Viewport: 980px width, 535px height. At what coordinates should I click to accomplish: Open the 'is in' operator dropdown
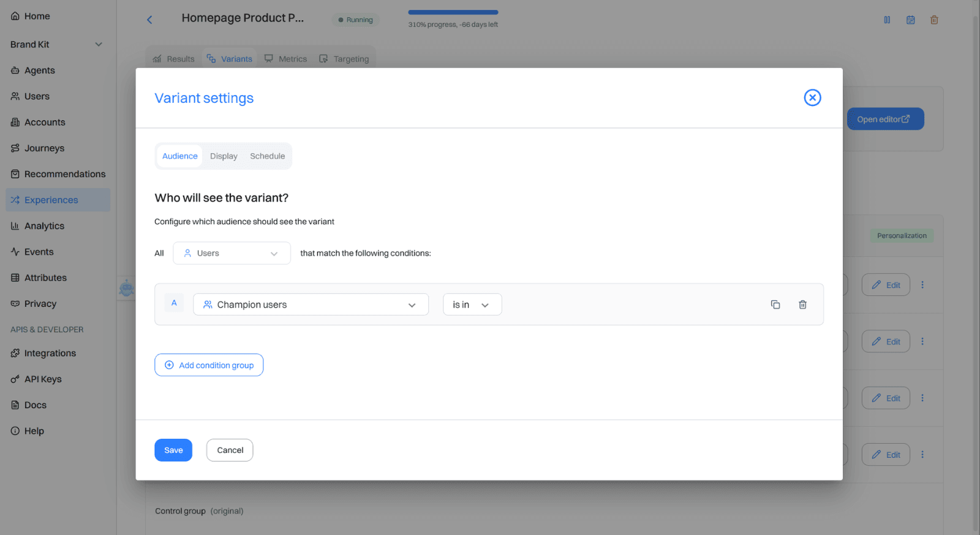pyautogui.click(x=472, y=305)
